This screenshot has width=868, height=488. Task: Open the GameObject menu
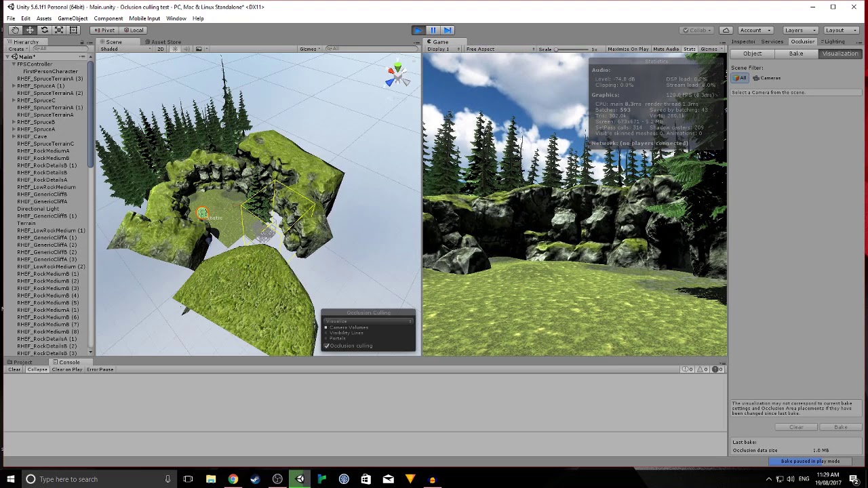point(73,18)
